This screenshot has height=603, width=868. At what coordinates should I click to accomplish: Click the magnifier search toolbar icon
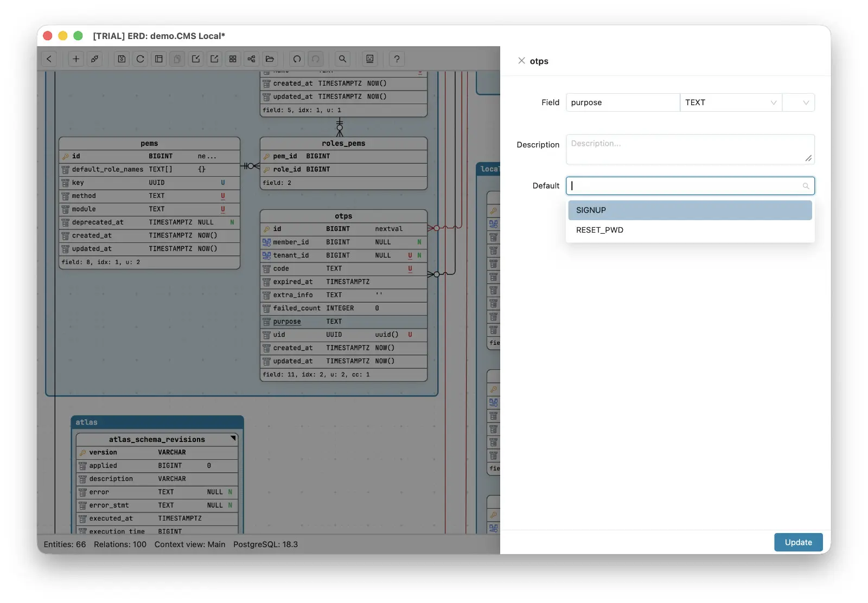[x=342, y=59]
